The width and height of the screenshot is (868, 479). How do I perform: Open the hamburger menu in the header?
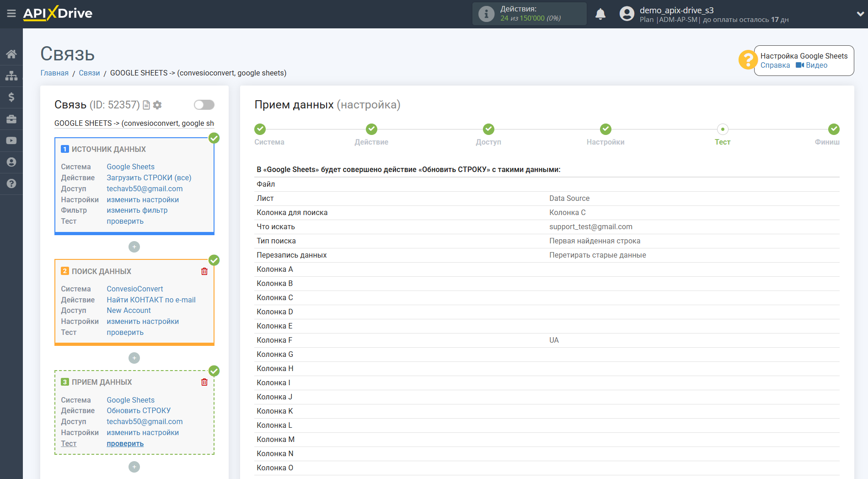point(11,14)
